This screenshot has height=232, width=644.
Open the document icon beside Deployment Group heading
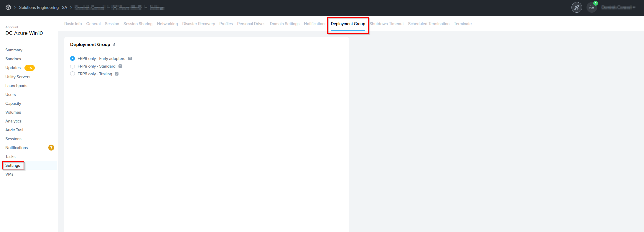click(x=114, y=45)
